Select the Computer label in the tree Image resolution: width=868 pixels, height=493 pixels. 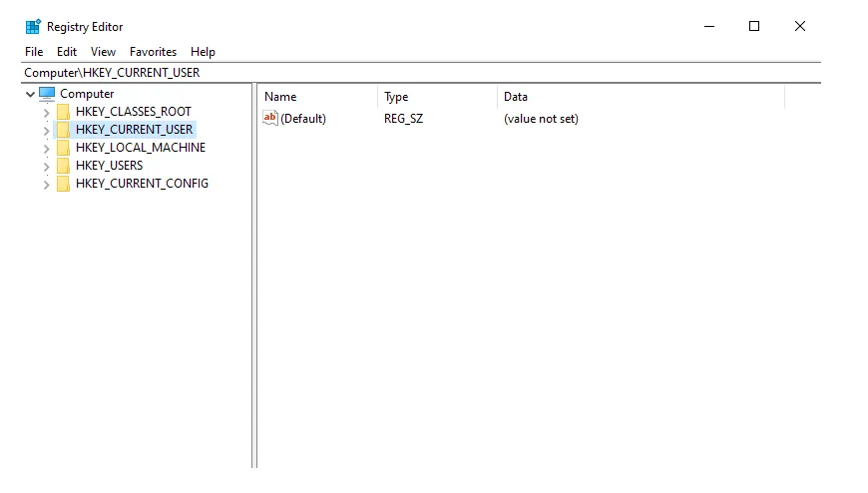tap(87, 94)
